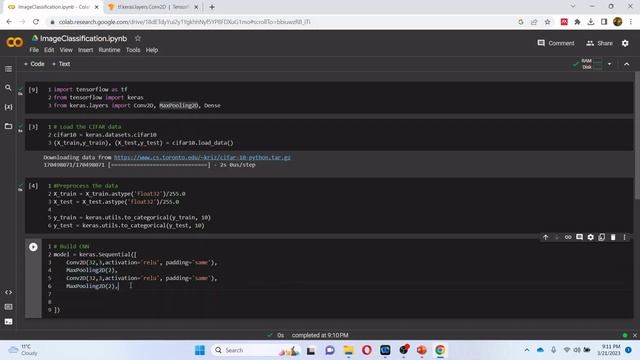Open more cell actions three-dot menu

pos(624,237)
